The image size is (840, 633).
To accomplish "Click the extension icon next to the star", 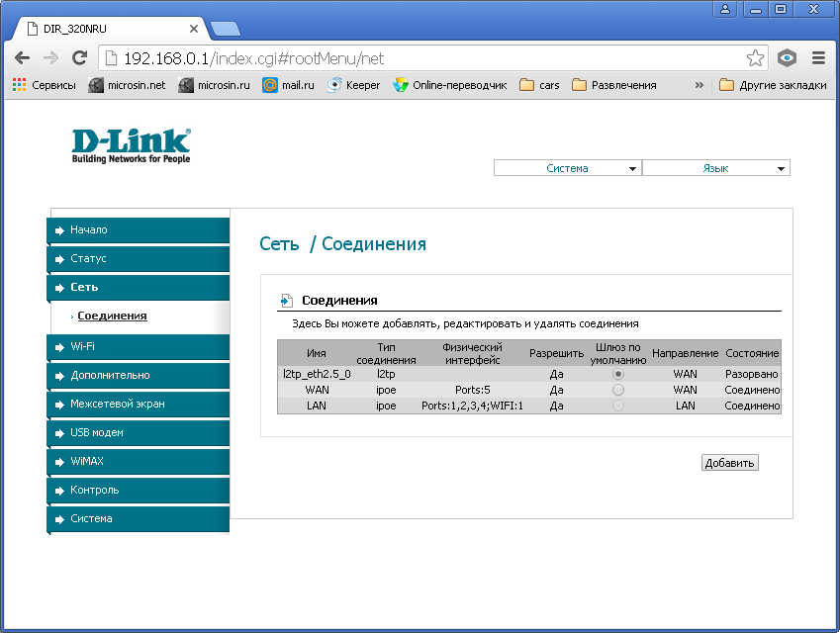I will click(787, 58).
